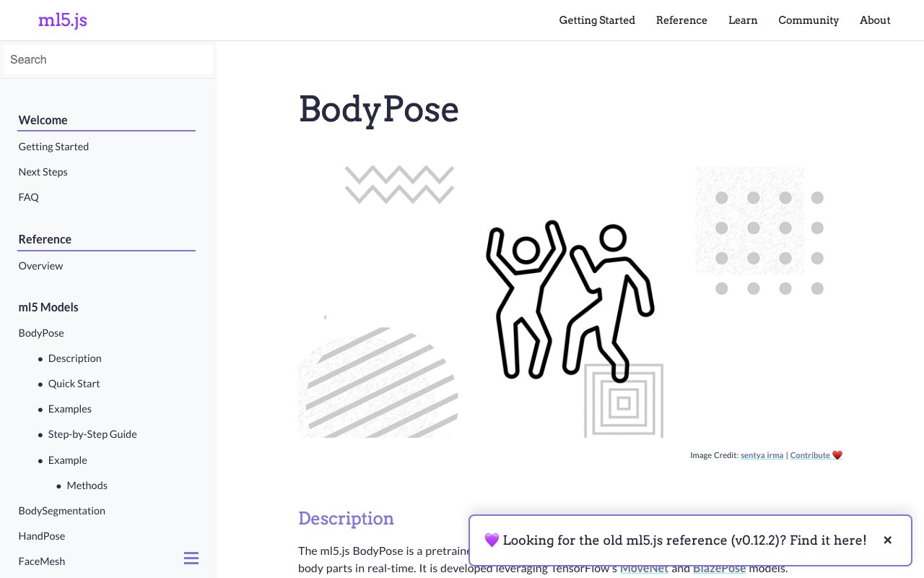Jump to the Example subsection

point(67,460)
